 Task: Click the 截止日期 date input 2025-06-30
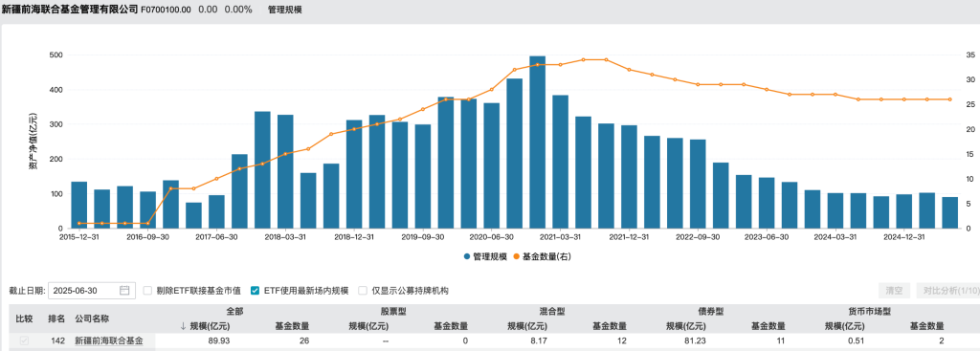[x=91, y=291]
